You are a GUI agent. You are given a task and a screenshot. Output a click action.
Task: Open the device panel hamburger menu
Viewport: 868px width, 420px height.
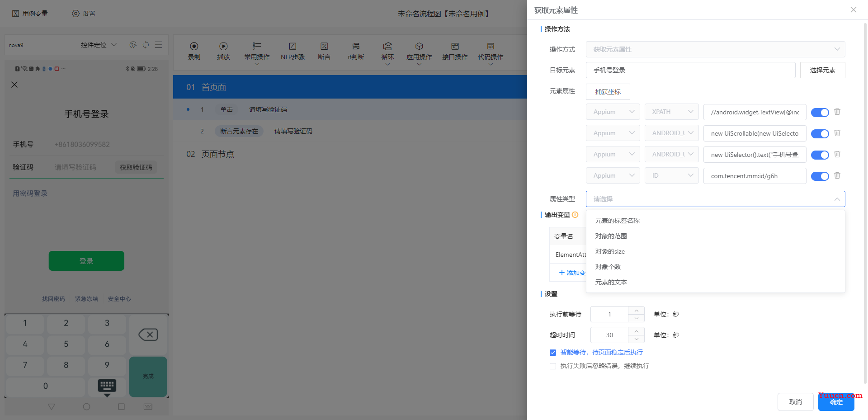158,45
